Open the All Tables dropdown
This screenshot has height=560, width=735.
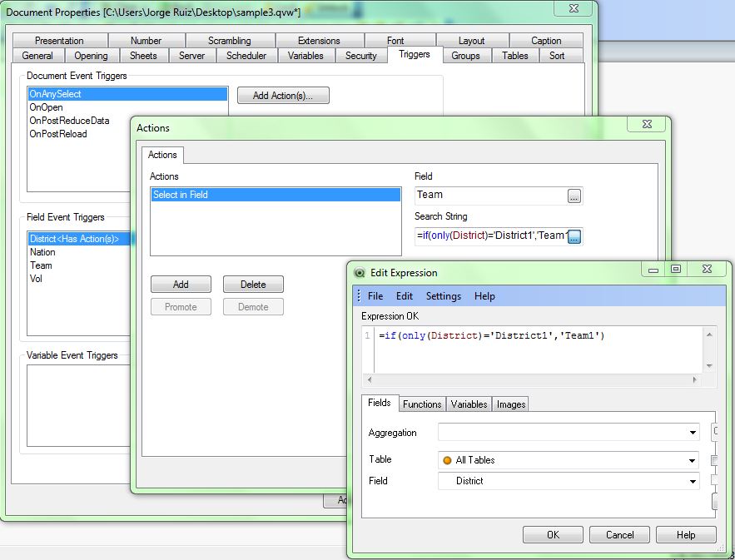click(693, 460)
